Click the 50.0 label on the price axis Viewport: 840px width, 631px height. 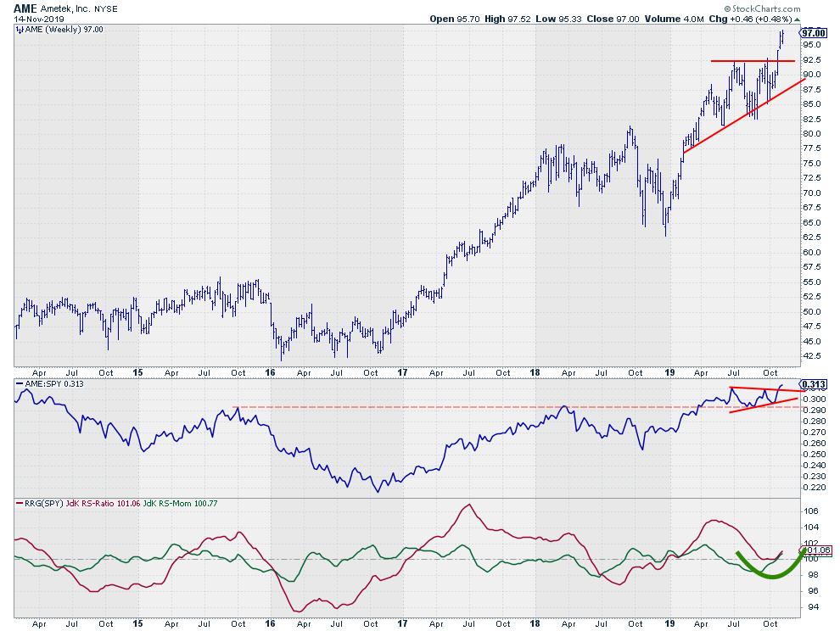click(x=811, y=311)
